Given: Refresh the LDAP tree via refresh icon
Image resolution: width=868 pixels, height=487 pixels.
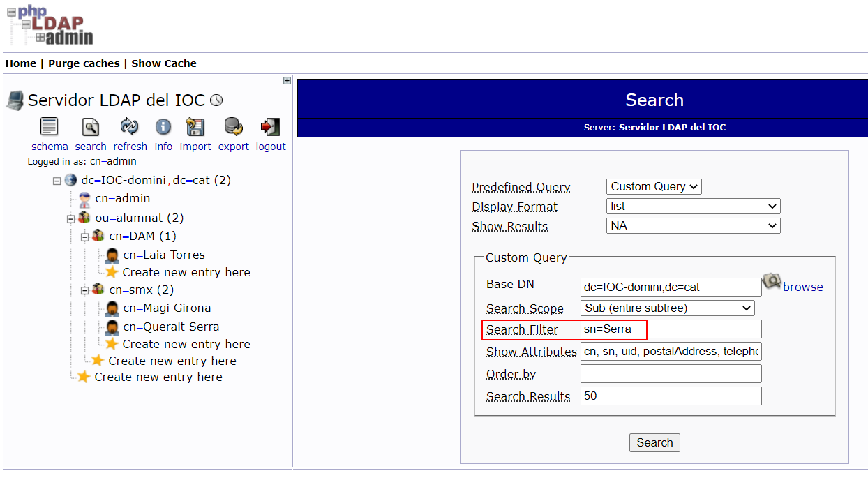Looking at the screenshot, I should [130, 127].
